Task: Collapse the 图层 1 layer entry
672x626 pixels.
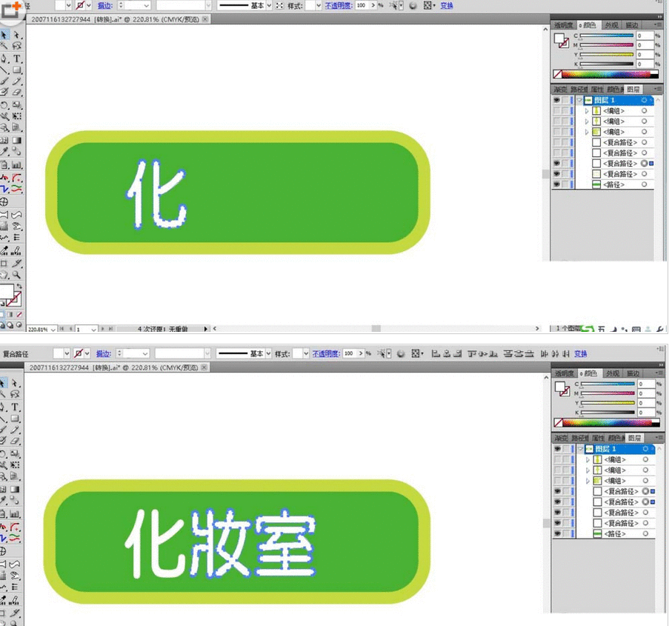Action: point(579,99)
